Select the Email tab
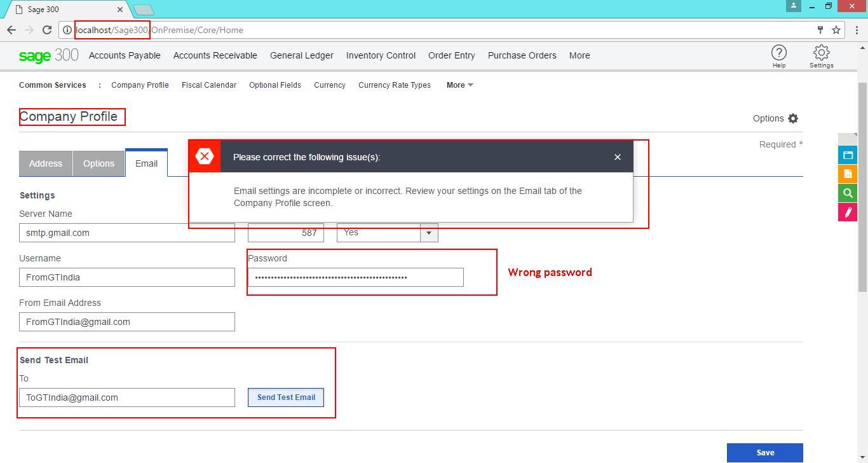The height and width of the screenshot is (463, 868). coord(146,163)
